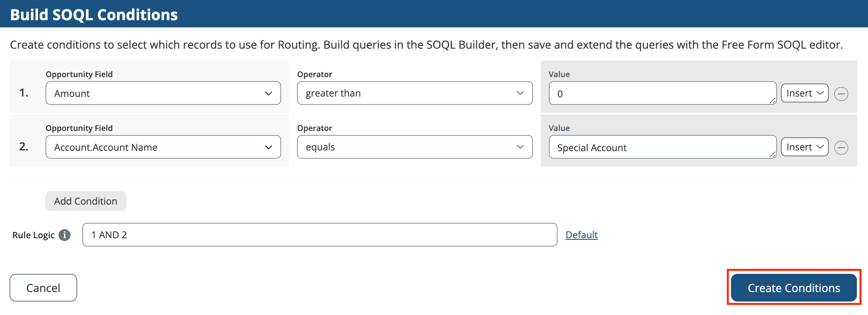
Task: Click resize handle of first value box
Action: (x=773, y=101)
